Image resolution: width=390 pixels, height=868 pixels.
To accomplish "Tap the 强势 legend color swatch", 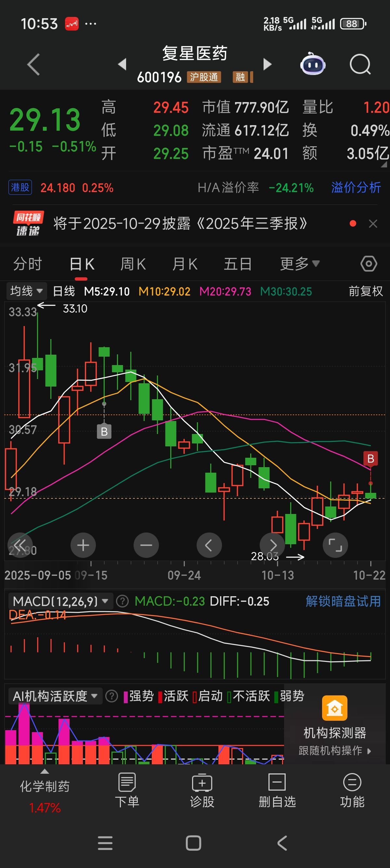I will point(126,697).
